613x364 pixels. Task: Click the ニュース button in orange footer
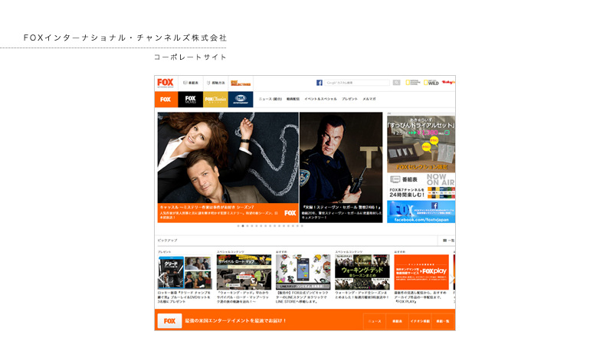coord(375,321)
